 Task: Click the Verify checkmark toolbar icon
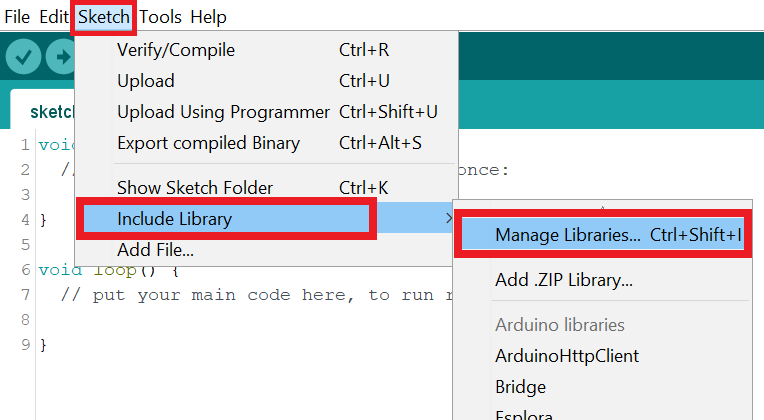(22, 57)
